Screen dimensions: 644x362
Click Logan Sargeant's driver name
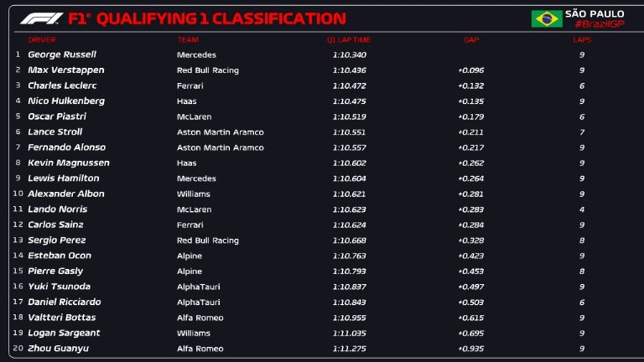[x=64, y=333]
